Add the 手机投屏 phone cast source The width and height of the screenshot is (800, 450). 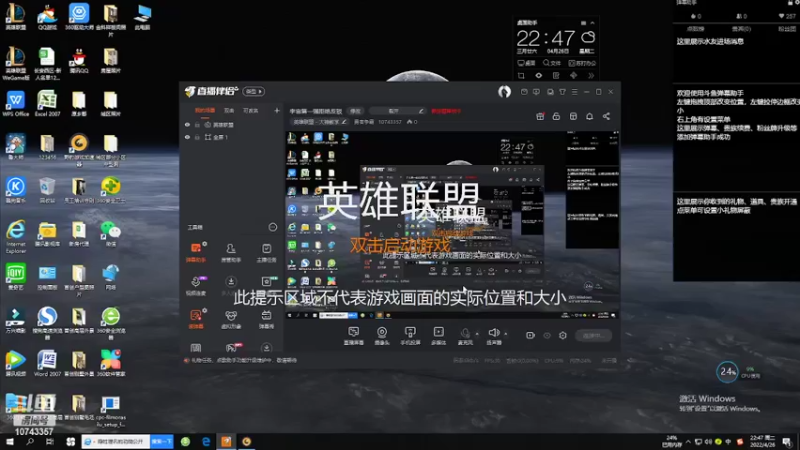point(410,336)
